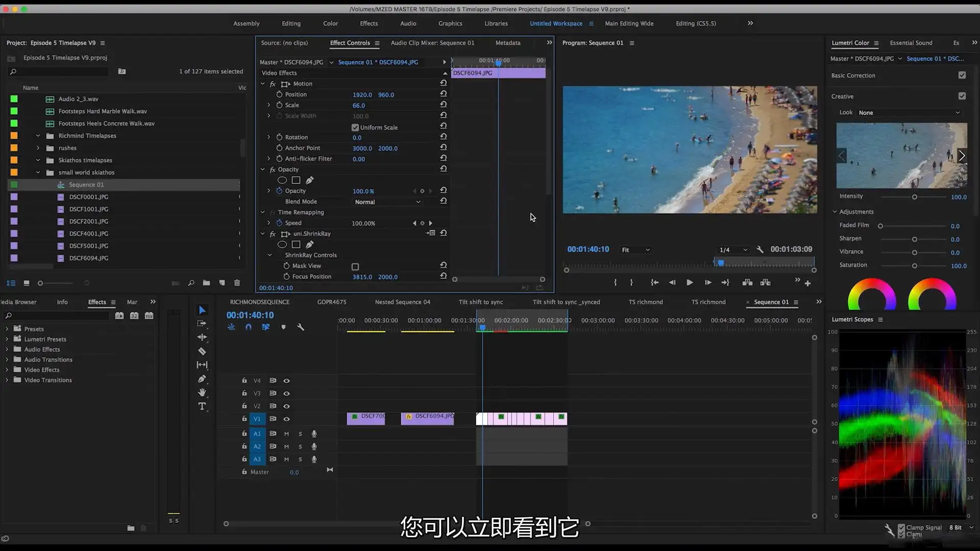980x551 pixels.
Task: Select the Track Select Forward tool
Action: (x=202, y=323)
